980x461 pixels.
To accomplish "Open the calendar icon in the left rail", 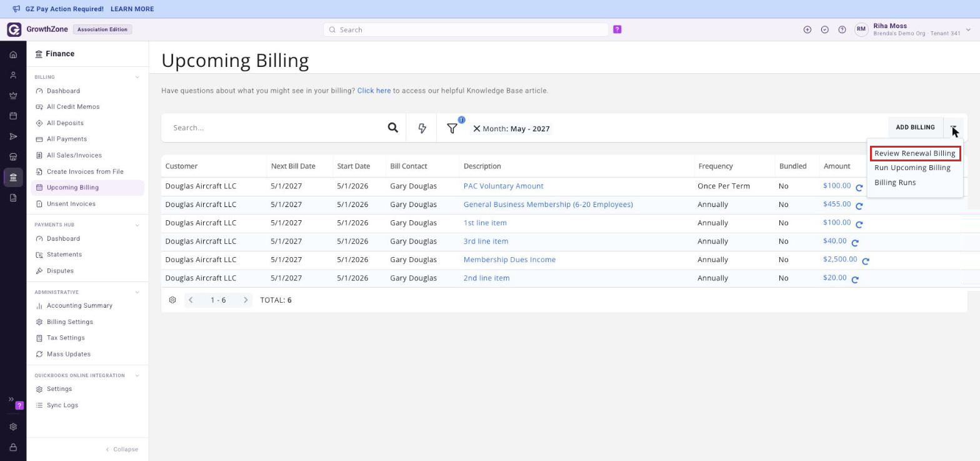I will pos(13,116).
